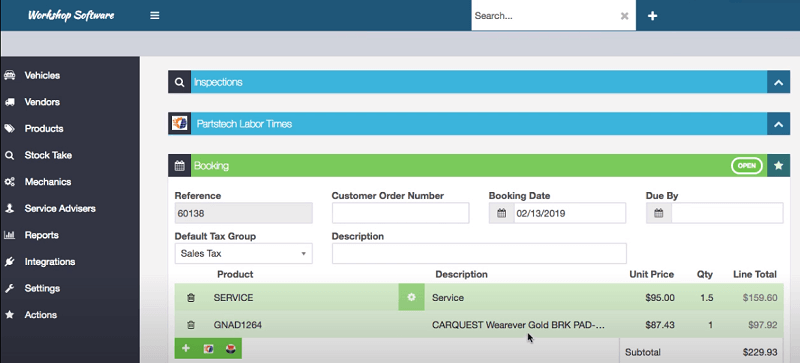Screen dimensions: 800x363
Task: Click the plus icon next to search
Action: coord(652,16)
